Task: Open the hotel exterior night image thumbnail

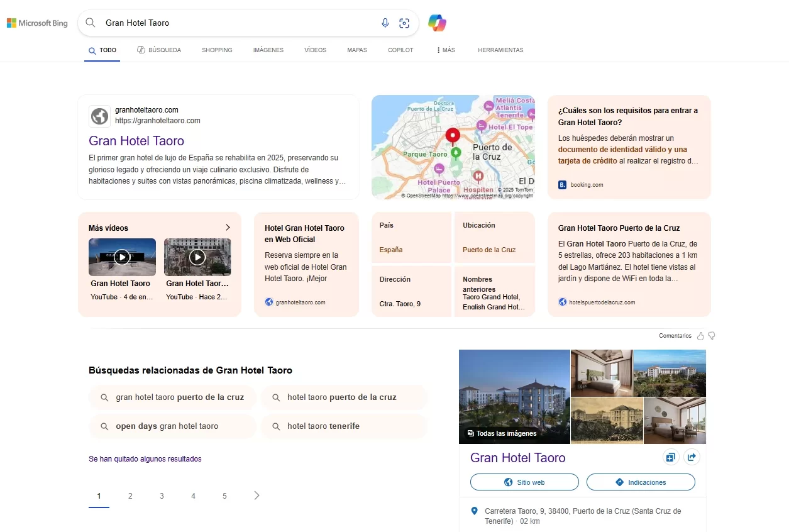Action: (x=514, y=397)
